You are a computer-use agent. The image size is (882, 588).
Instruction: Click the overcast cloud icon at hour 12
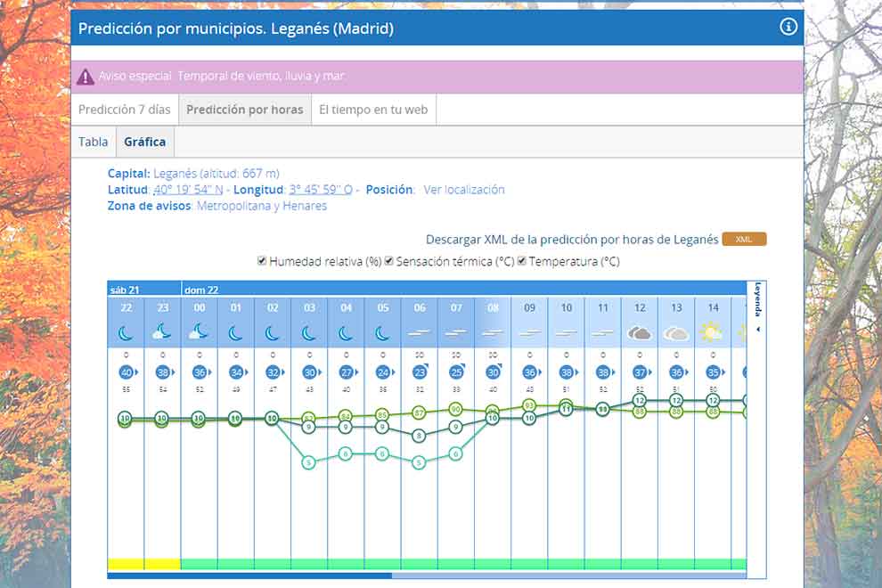(639, 333)
